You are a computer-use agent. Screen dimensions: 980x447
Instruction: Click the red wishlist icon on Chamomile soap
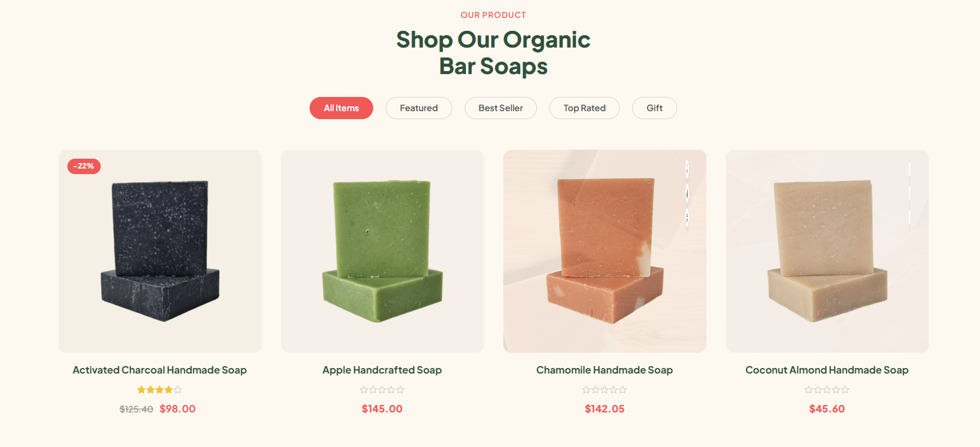pos(687,169)
